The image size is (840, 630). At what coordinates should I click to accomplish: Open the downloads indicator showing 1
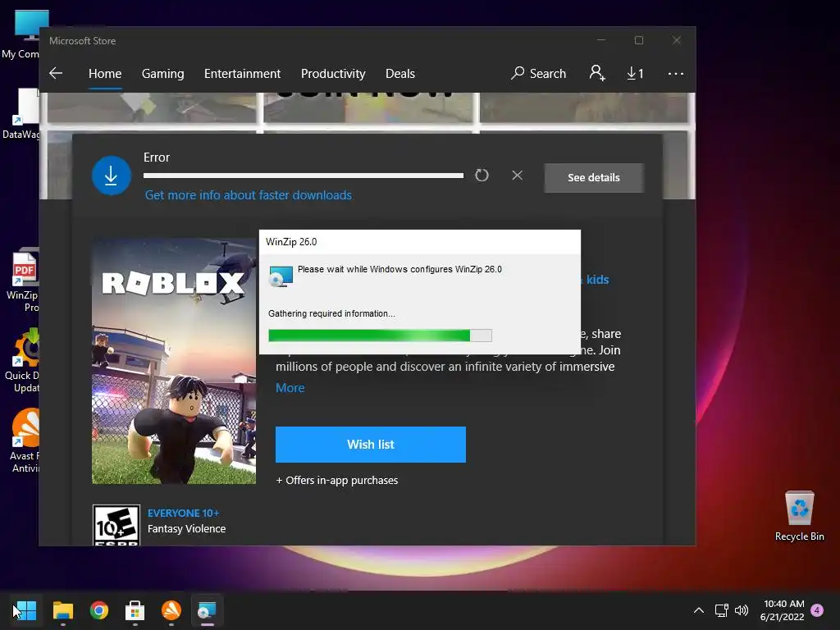pyautogui.click(x=635, y=73)
